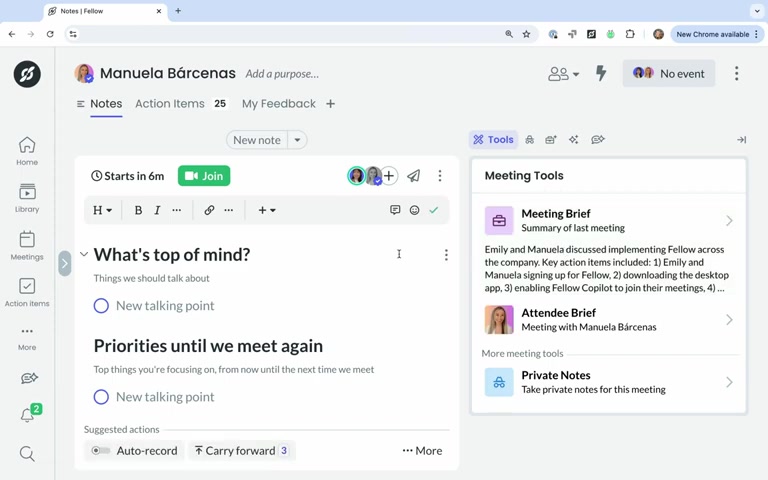The width and height of the screenshot is (768, 480).
Task: Add a new tab with plus
Action: pos(331,104)
